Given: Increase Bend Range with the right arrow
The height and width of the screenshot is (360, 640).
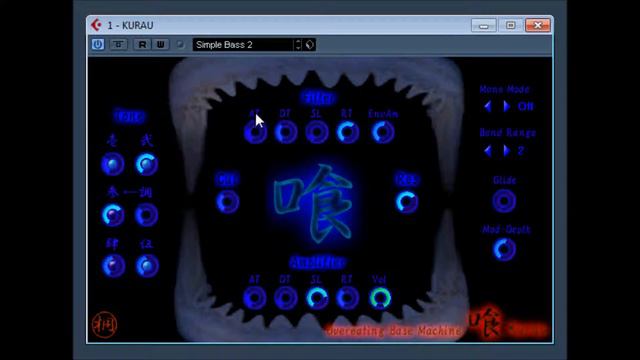Looking at the screenshot, I should tap(506, 151).
